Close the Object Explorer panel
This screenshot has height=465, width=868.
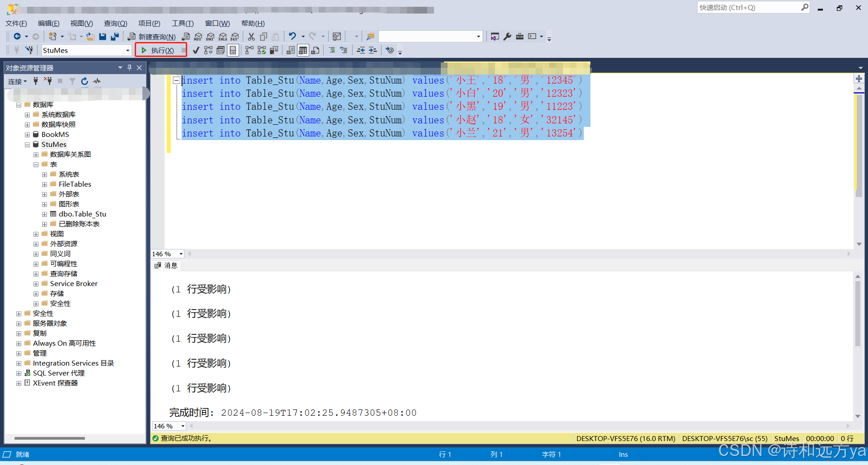click(x=139, y=68)
